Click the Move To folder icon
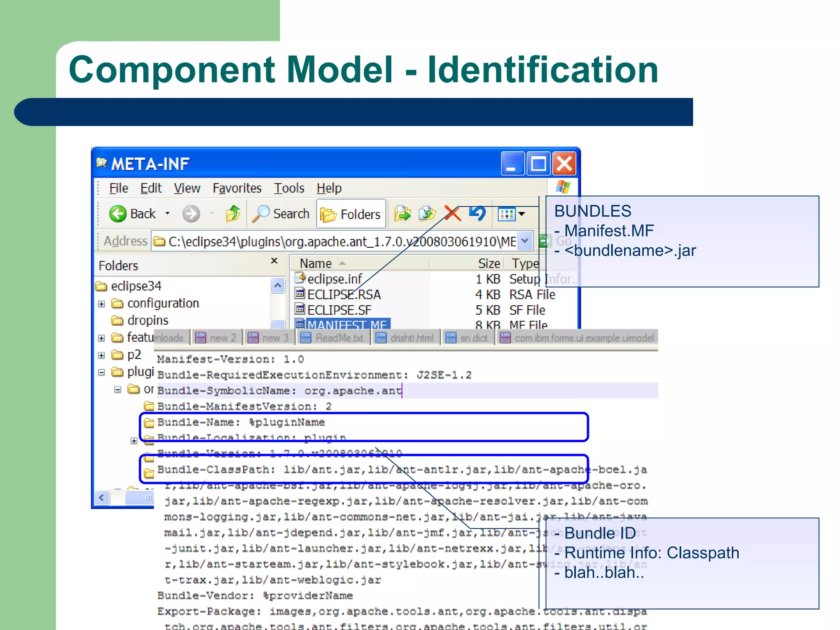Screen dimensions: 840x630 402,214
